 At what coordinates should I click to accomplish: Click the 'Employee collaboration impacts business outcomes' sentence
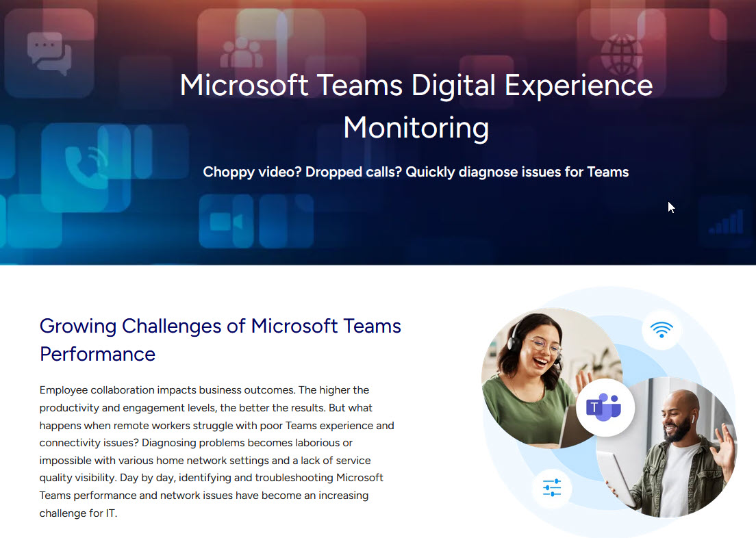tap(168, 390)
